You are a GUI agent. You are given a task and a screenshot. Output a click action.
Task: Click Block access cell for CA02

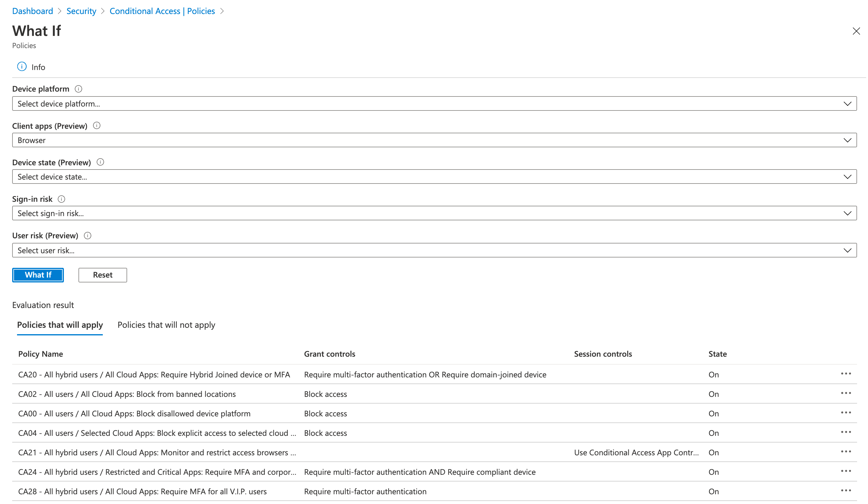pos(325,394)
